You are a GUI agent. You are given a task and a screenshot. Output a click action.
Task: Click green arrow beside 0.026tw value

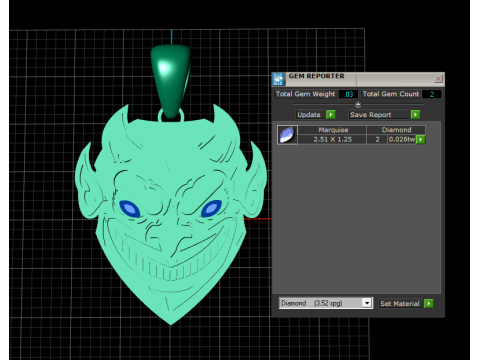[421, 139]
